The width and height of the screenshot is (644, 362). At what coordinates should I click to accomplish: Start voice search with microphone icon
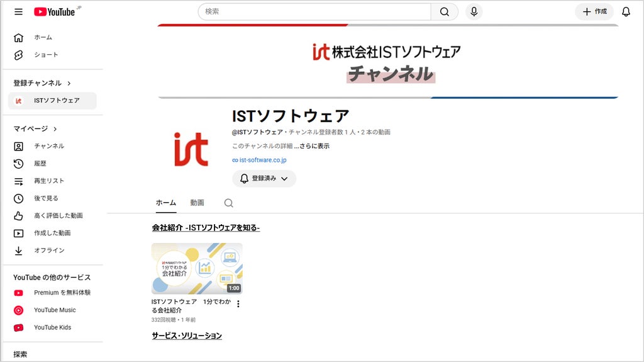coord(474,12)
